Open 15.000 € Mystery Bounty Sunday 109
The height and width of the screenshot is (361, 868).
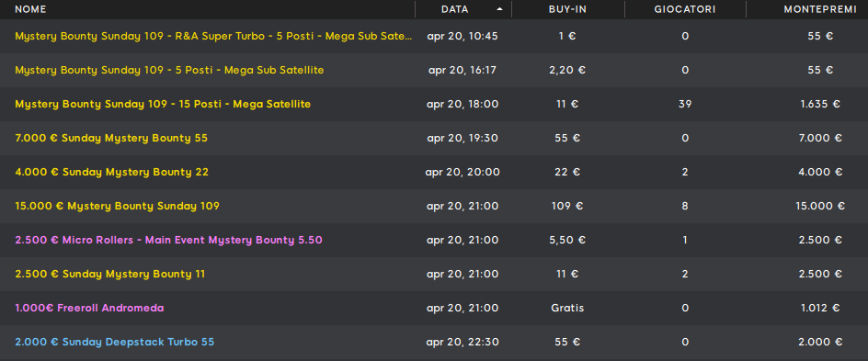point(118,206)
